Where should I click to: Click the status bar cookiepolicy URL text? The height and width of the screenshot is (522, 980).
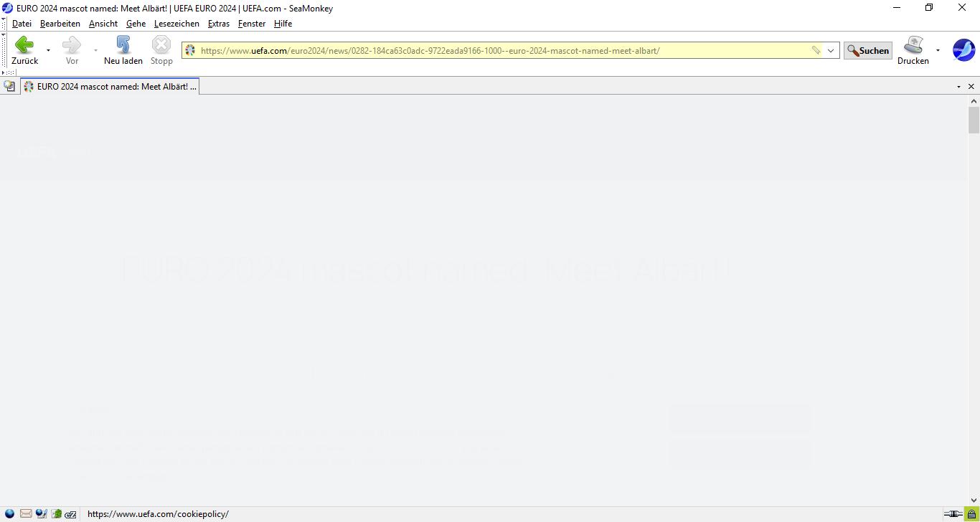(158, 514)
